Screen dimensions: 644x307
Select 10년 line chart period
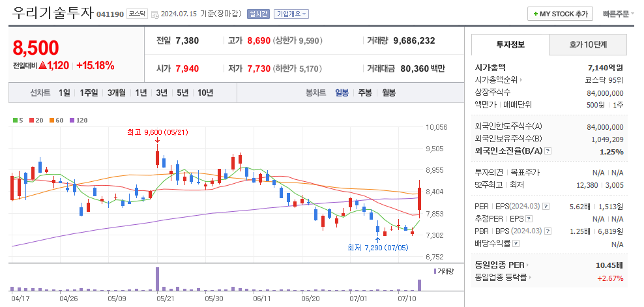pos(205,93)
